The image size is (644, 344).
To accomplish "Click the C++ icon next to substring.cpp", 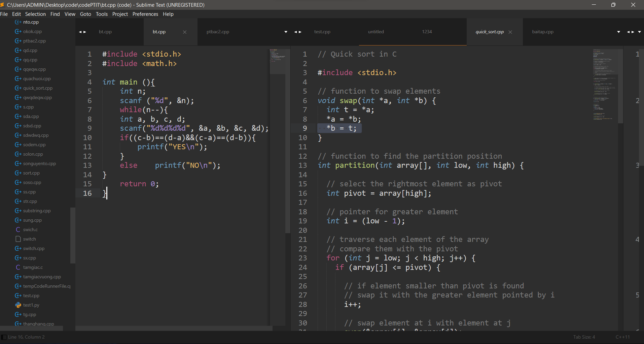I will coord(17,211).
